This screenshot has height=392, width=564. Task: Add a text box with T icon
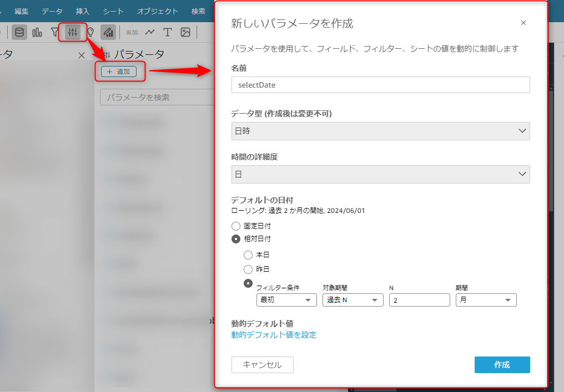[x=167, y=32]
